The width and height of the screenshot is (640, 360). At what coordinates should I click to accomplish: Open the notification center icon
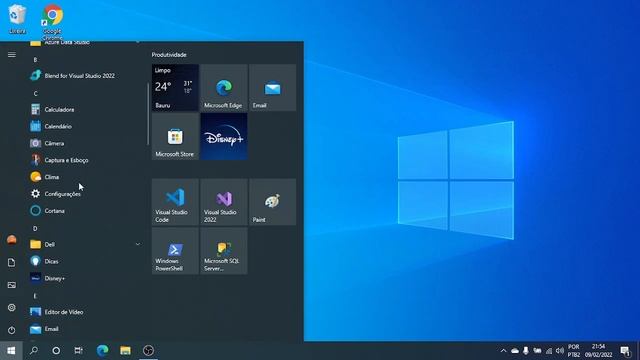(625, 351)
